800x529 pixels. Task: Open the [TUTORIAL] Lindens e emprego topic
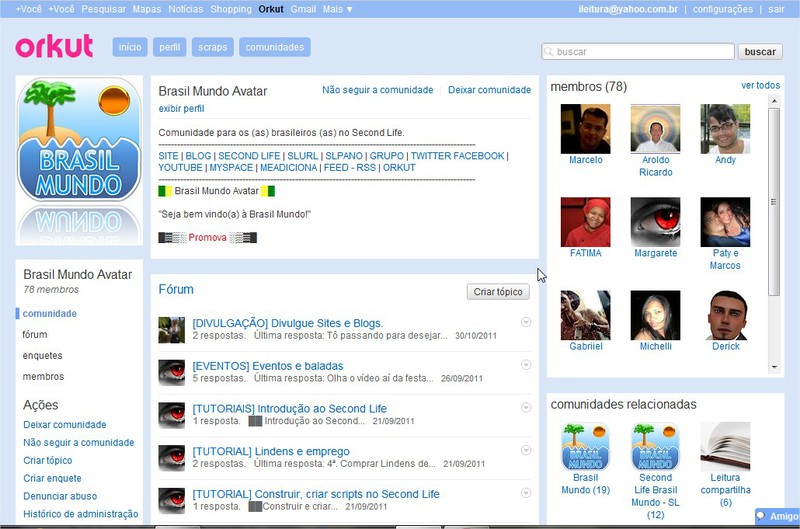point(270,451)
